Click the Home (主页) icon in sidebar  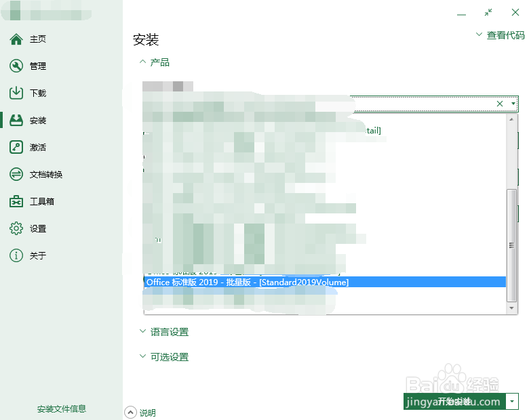[16, 39]
